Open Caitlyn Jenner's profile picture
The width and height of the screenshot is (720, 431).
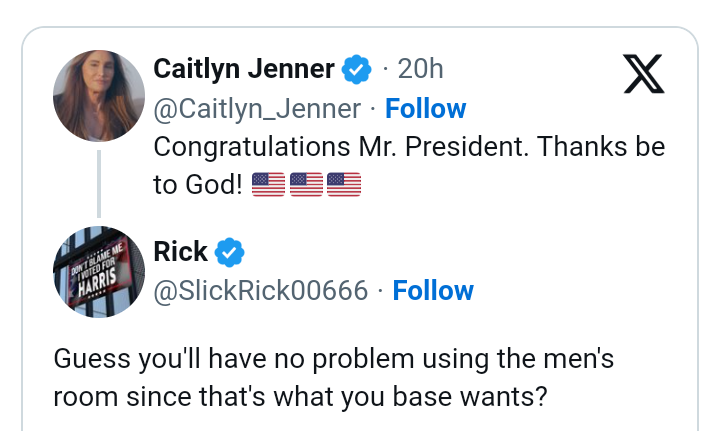tap(98, 96)
